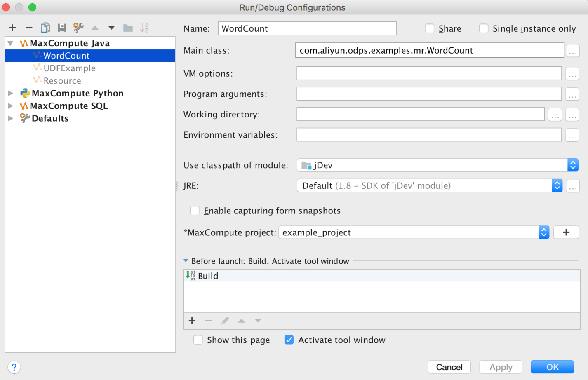The width and height of the screenshot is (588, 380).
Task: Click the VM options input field
Action: pos(429,73)
